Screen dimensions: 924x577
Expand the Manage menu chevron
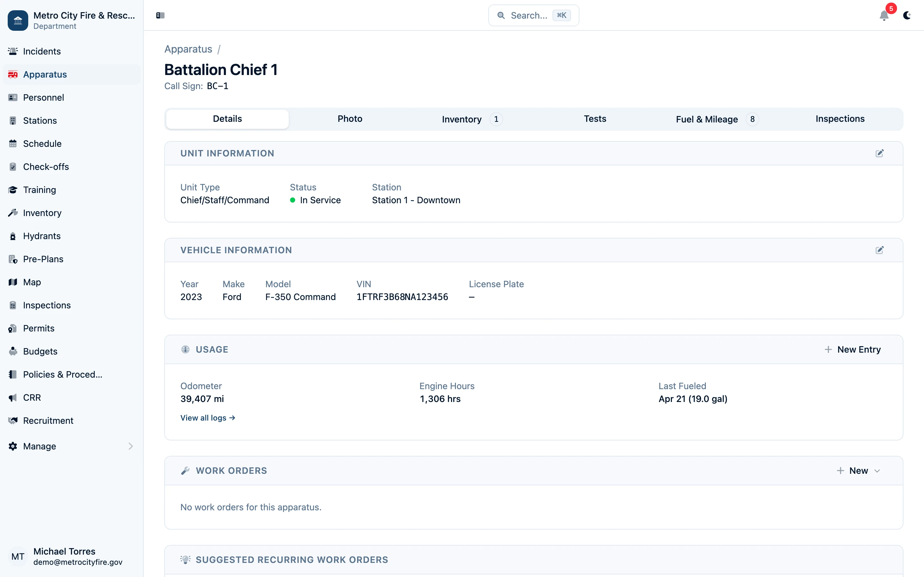coord(131,446)
